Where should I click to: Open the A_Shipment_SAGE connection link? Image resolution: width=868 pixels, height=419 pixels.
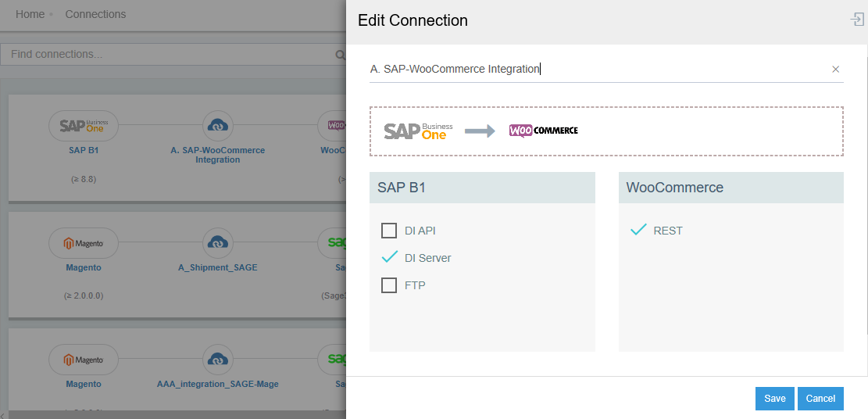click(x=217, y=267)
